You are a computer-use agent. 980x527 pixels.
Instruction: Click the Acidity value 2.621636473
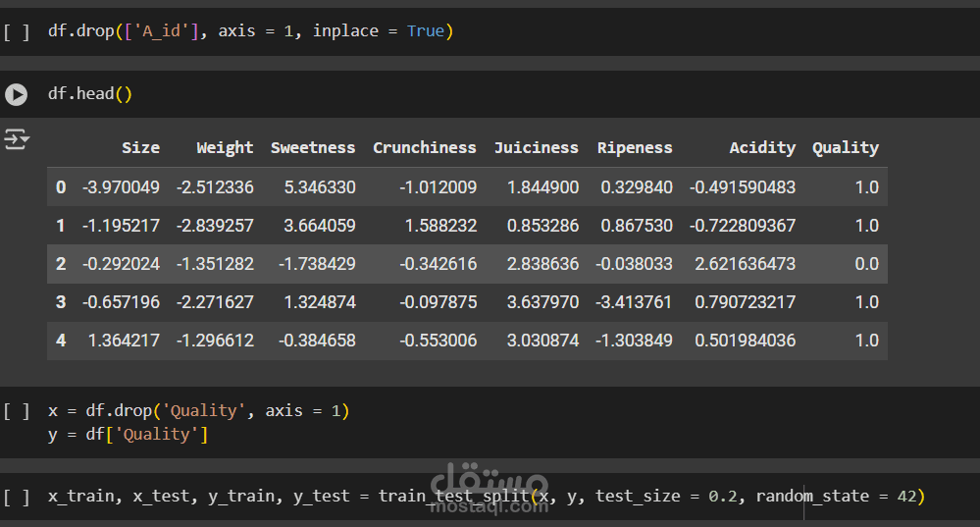[x=746, y=264]
